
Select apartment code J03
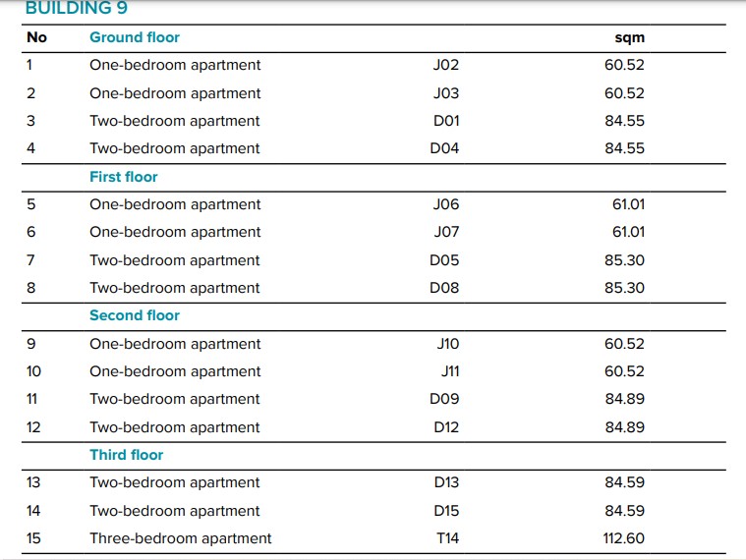(445, 93)
